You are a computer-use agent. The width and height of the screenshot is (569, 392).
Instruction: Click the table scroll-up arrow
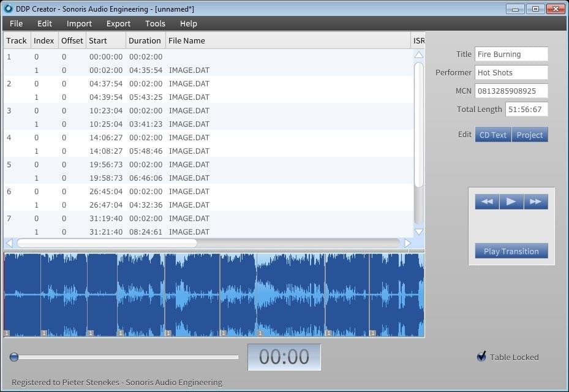(419, 55)
